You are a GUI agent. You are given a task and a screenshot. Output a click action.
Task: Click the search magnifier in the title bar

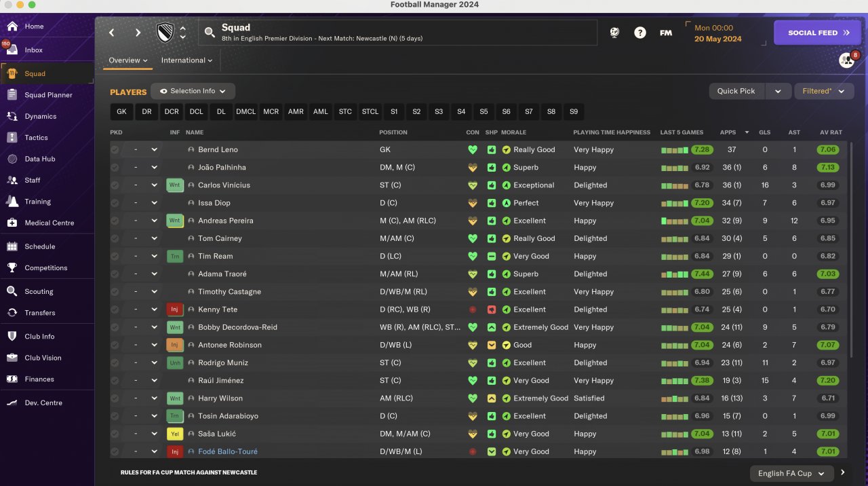210,33
